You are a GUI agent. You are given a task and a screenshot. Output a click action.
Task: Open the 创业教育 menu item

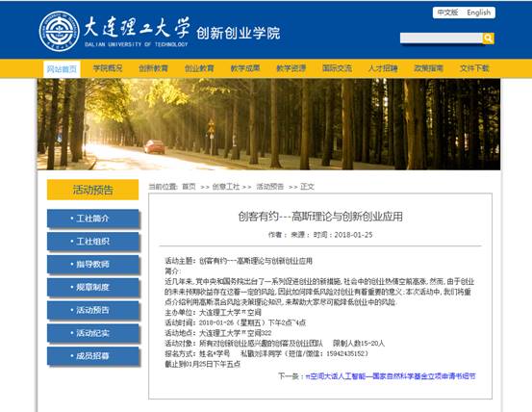pos(199,68)
